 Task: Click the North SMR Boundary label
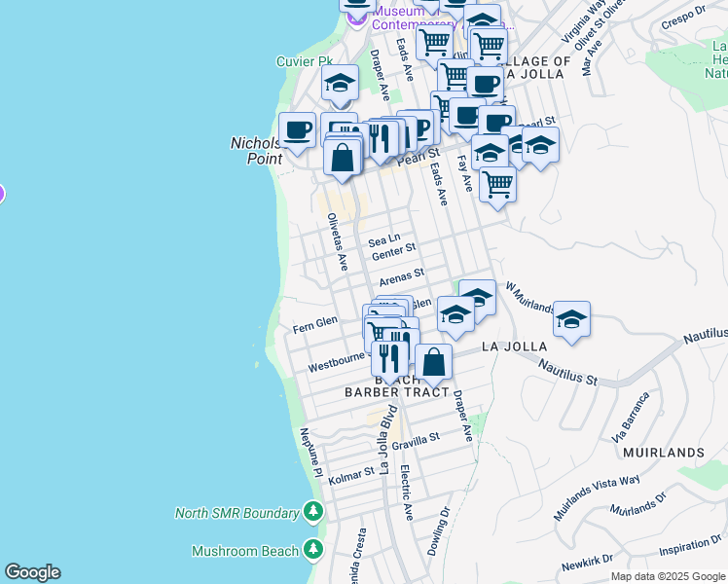(237, 513)
